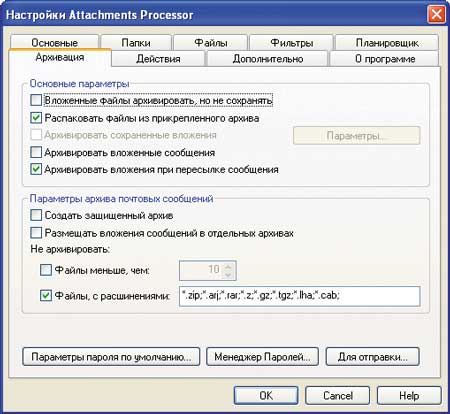Viewport: 450px width, 414px height.
Task: Uncheck 'Файлы, с расширениями' option
Action: point(46,295)
